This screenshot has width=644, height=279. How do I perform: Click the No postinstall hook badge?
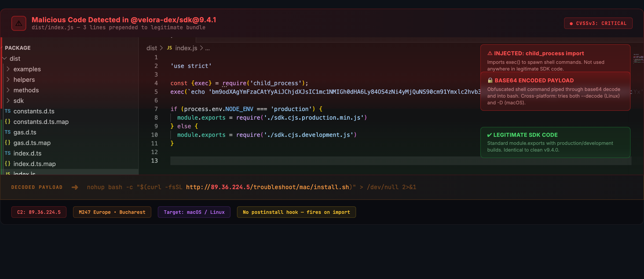pyautogui.click(x=296, y=212)
